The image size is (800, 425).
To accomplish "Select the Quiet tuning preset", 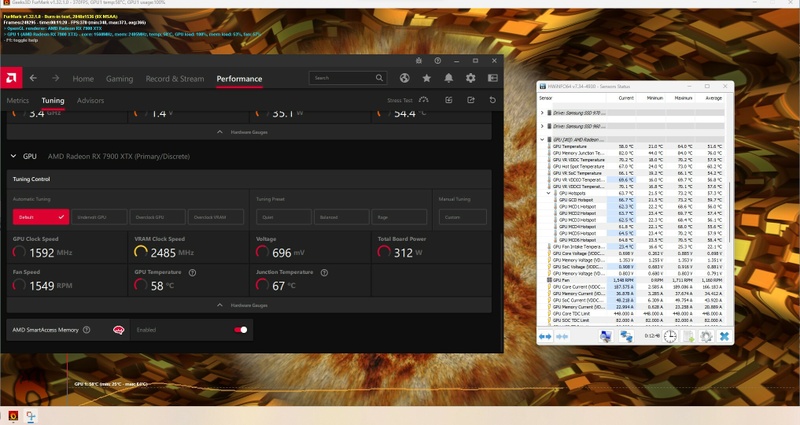I will 284,217.
